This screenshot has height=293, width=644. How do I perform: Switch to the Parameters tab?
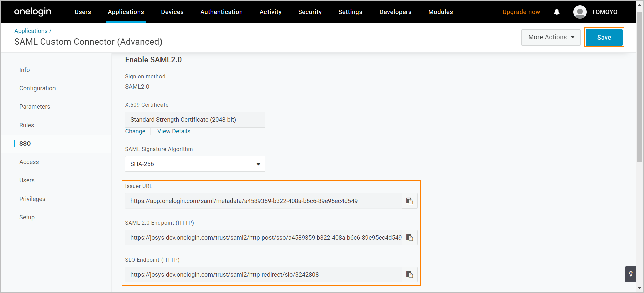pyautogui.click(x=35, y=107)
